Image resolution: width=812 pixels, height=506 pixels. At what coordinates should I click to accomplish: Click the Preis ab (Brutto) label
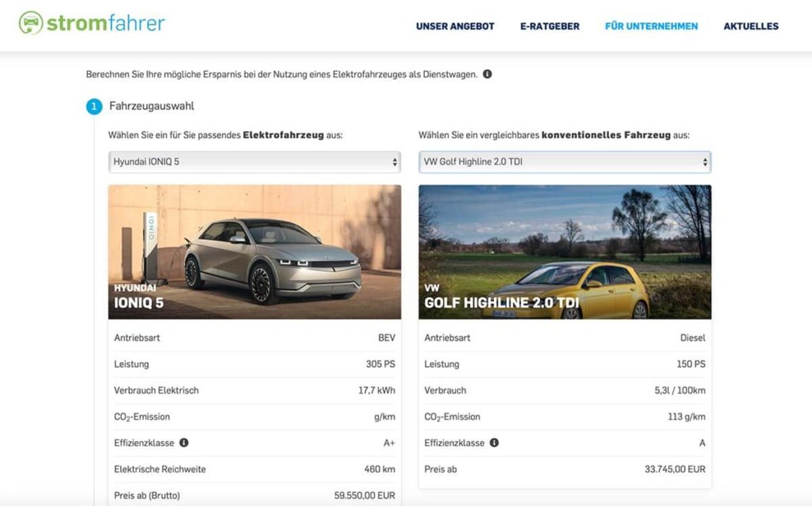(x=148, y=496)
